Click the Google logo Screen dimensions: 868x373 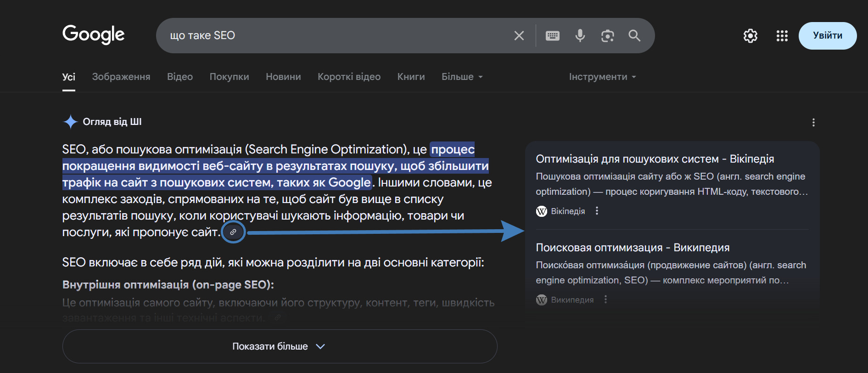click(94, 35)
